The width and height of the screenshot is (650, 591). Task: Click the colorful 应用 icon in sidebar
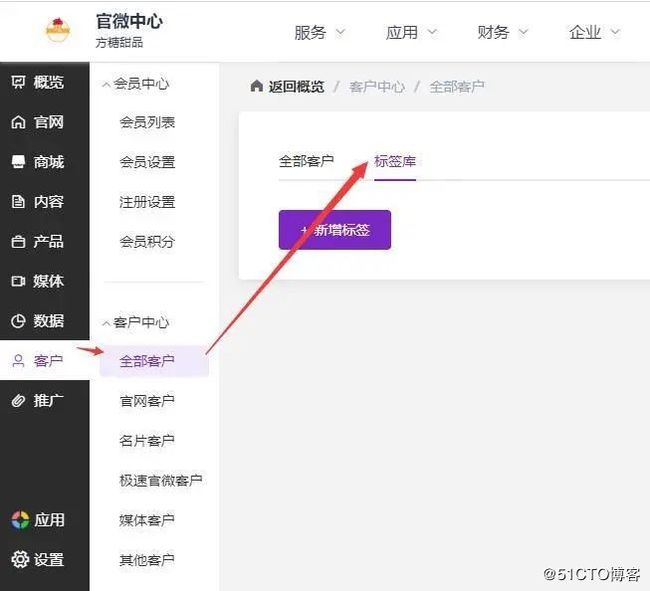pyautogui.click(x=20, y=520)
